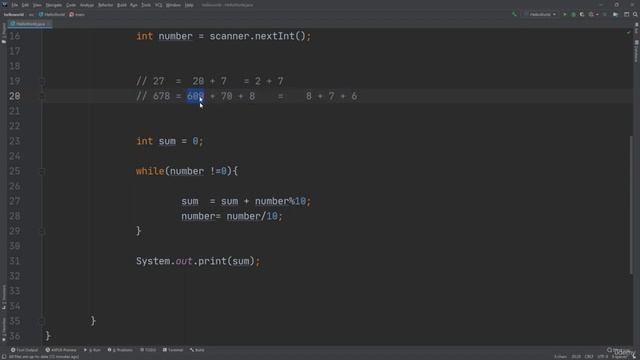Click the '// 27' comment on line 19
640x360 pixels.
(x=150, y=81)
